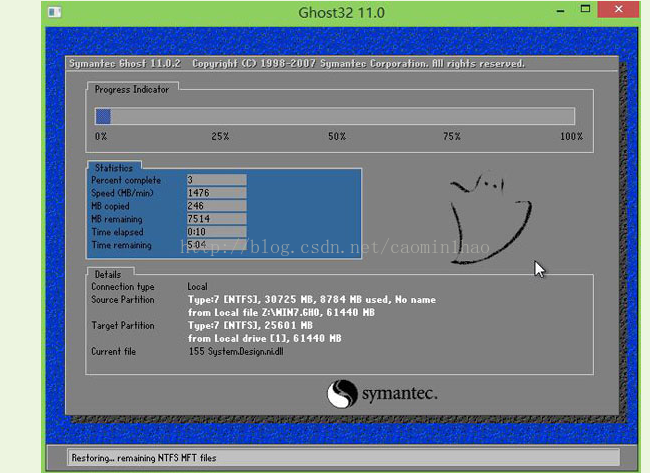Click the Ghost32 11.0 title text
This screenshot has width=650, height=473.
[341, 12]
